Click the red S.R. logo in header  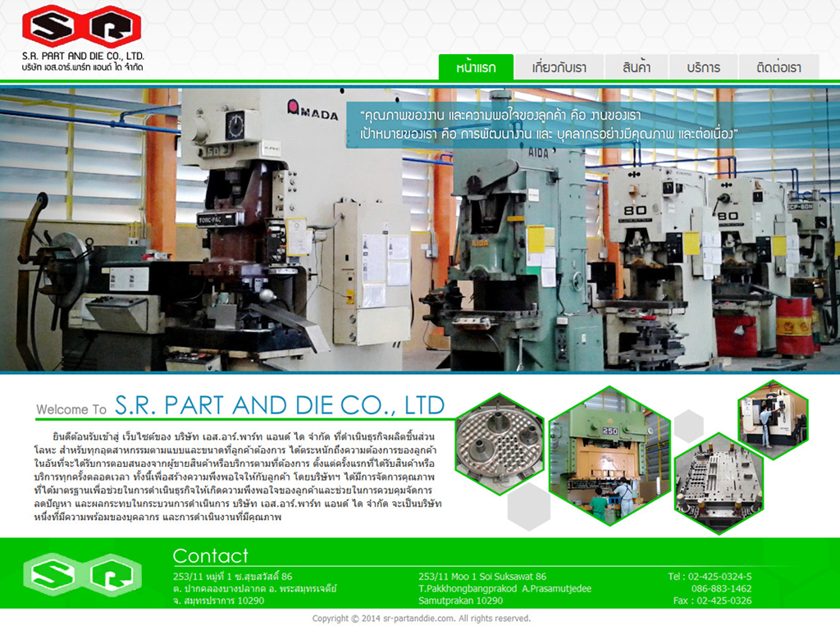point(81,27)
